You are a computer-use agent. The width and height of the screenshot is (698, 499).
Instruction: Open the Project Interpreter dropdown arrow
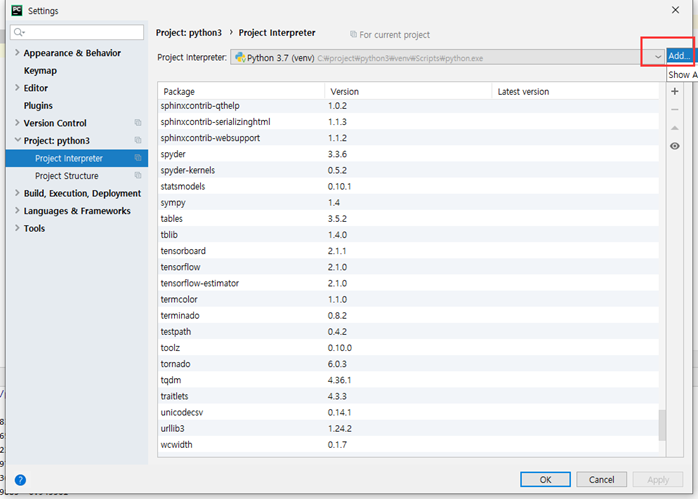(x=657, y=57)
